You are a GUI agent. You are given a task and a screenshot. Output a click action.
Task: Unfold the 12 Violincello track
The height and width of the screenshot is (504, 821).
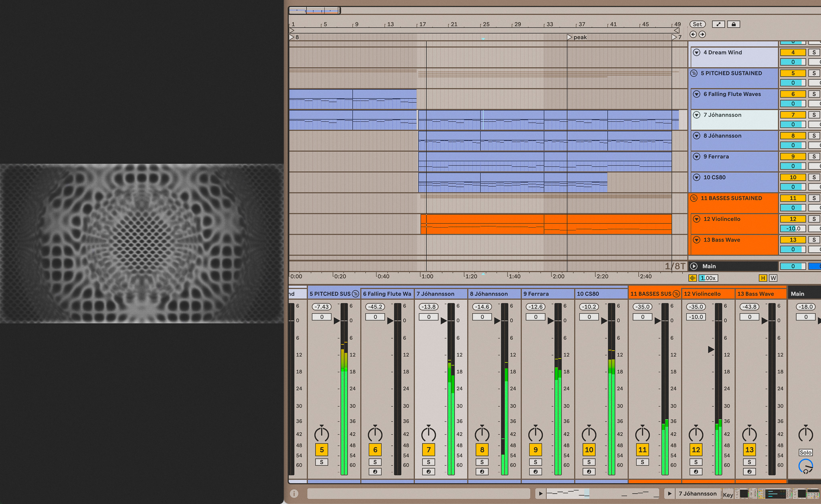pos(697,219)
